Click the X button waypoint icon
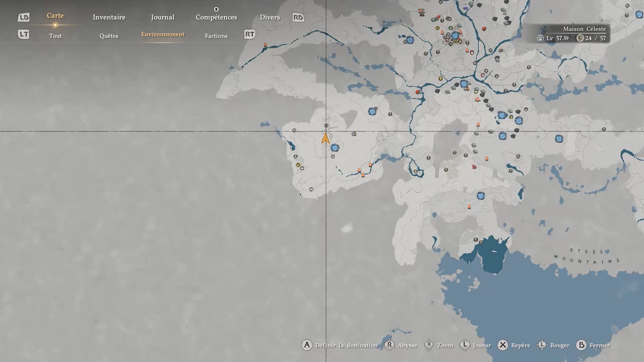The height and width of the screenshot is (362, 644). click(502, 345)
